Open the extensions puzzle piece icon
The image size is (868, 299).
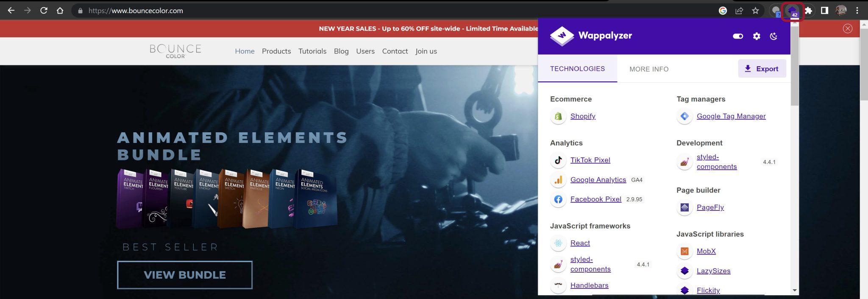808,11
